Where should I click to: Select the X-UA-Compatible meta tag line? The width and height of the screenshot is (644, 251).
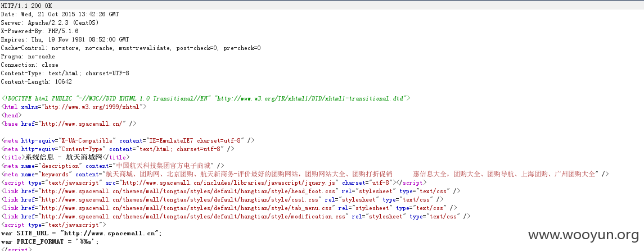click(128, 140)
